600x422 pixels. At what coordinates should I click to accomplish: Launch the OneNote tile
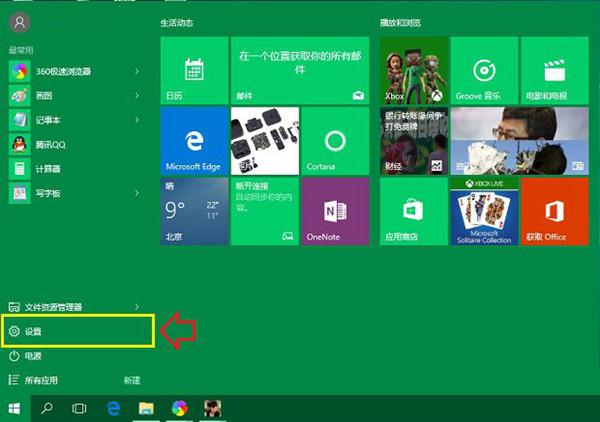point(335,211)
